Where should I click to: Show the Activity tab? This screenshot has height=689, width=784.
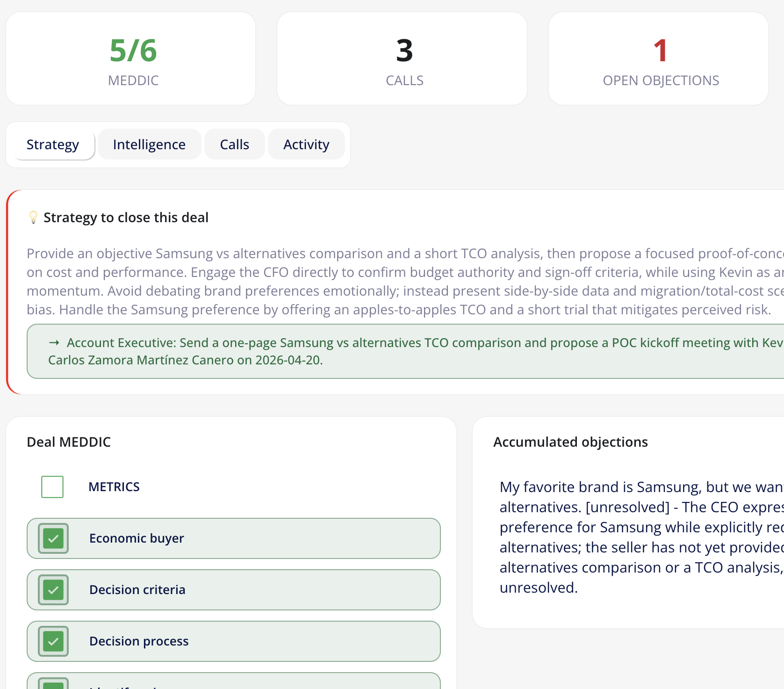point(306,145)
